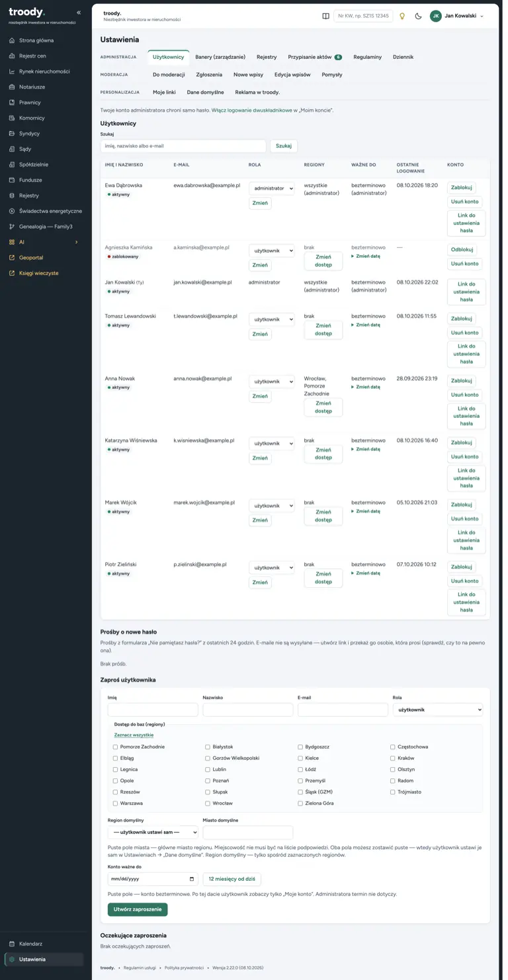508x980 pixels.
Task: Open Strona główna via its home icon
Action: tap(12, 40)
